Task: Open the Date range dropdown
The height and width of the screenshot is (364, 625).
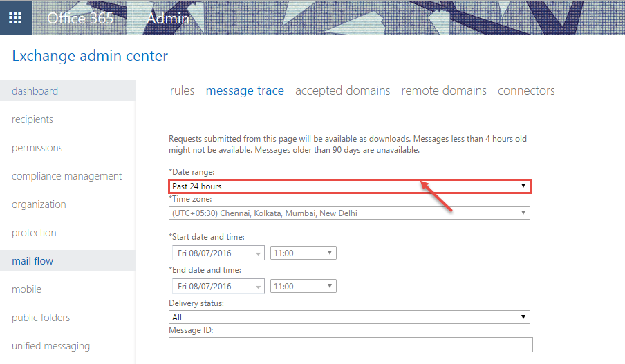Action: [350, 186]
